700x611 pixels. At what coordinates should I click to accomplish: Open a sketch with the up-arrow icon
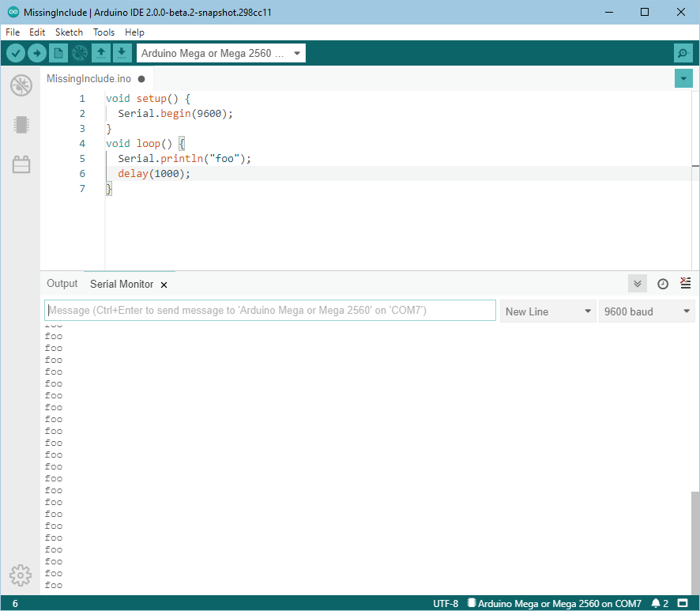pos(101,53)
